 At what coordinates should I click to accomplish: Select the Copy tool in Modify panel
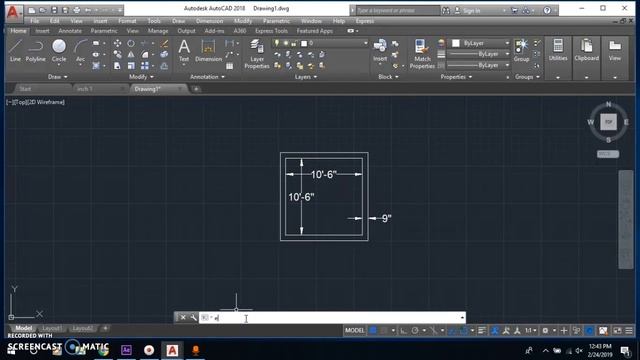click(117, 54)
